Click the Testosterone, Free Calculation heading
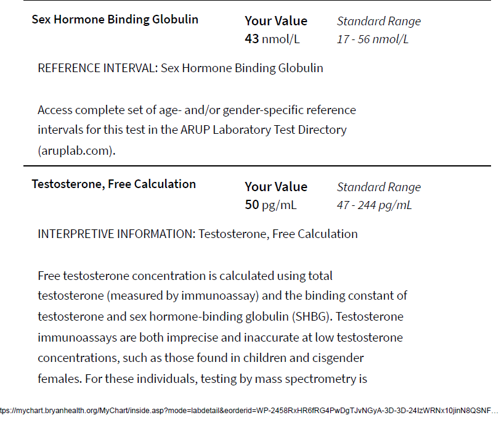 click(x=114, y=184)
